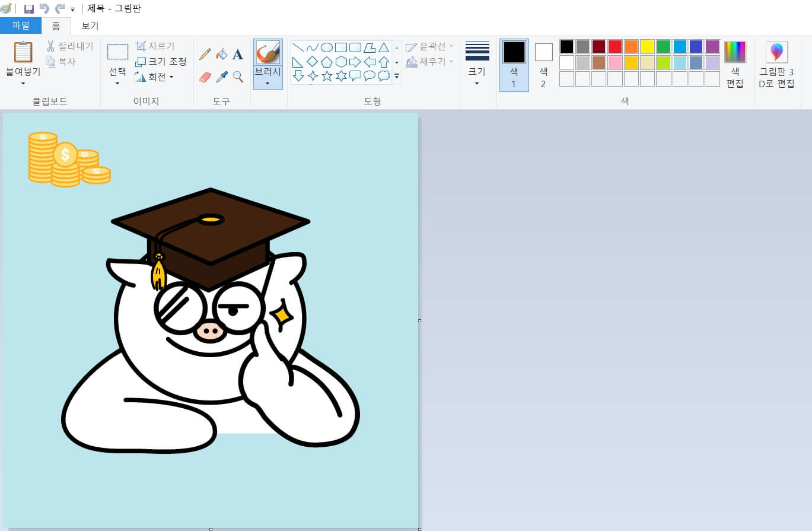This screenshot has width=812, height=531.
Task: Choose the Five-point star shape
Action: pyautogui.click(x=327, y=76)
